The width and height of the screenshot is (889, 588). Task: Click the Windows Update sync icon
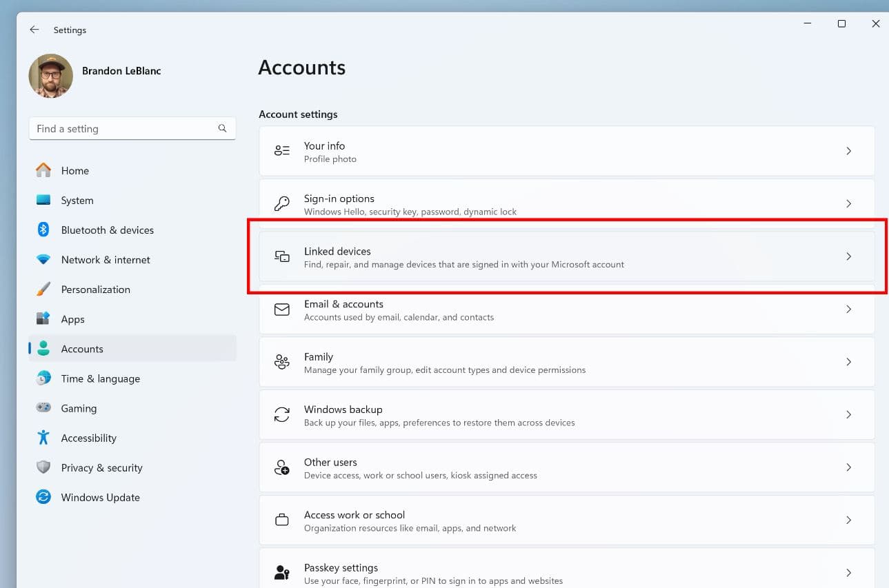coord(43,497)
